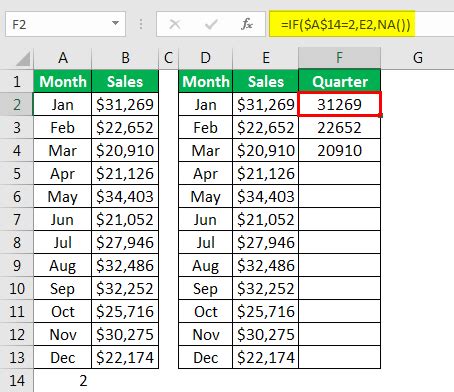Screen dimensions: 454x392
Task: Click the Month header in column D
Action: click(206, 81)
